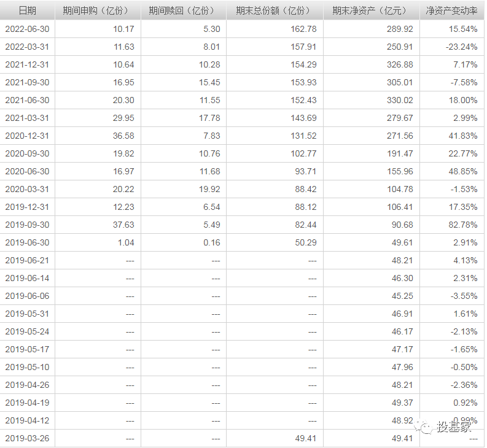Click change rate 18.00%
Screen dimensions: 487x448
point(463,100)
